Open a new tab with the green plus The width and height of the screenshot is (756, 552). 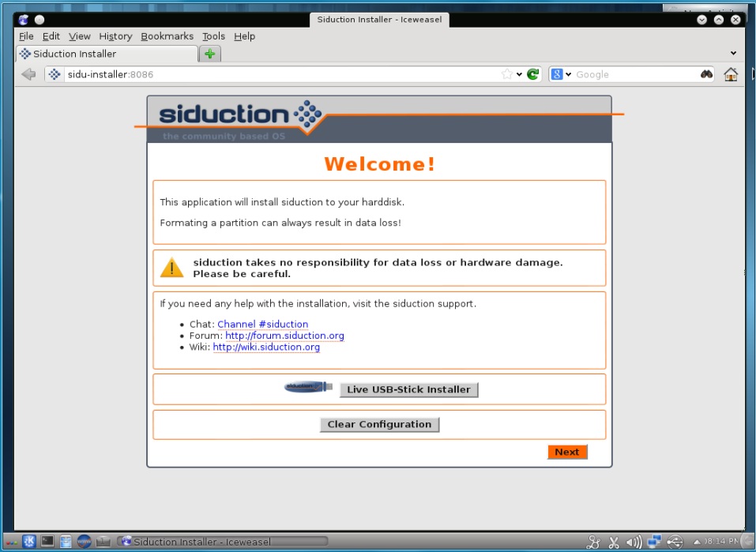pyautogui.click(x=209, y=54)
